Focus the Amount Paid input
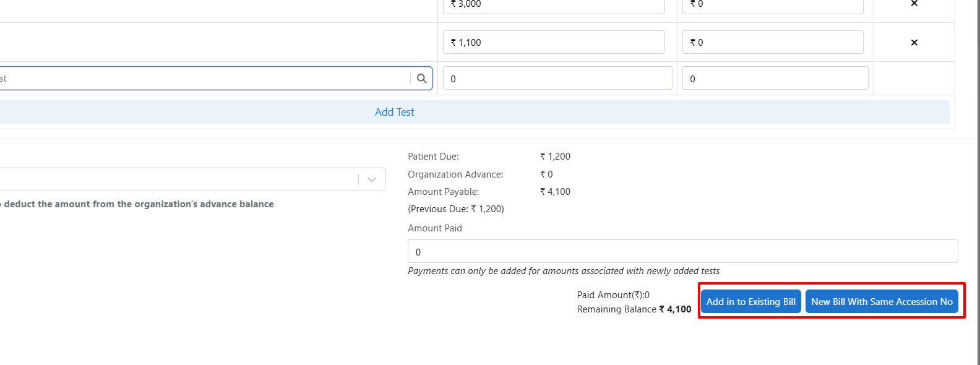 pos(682,252)
